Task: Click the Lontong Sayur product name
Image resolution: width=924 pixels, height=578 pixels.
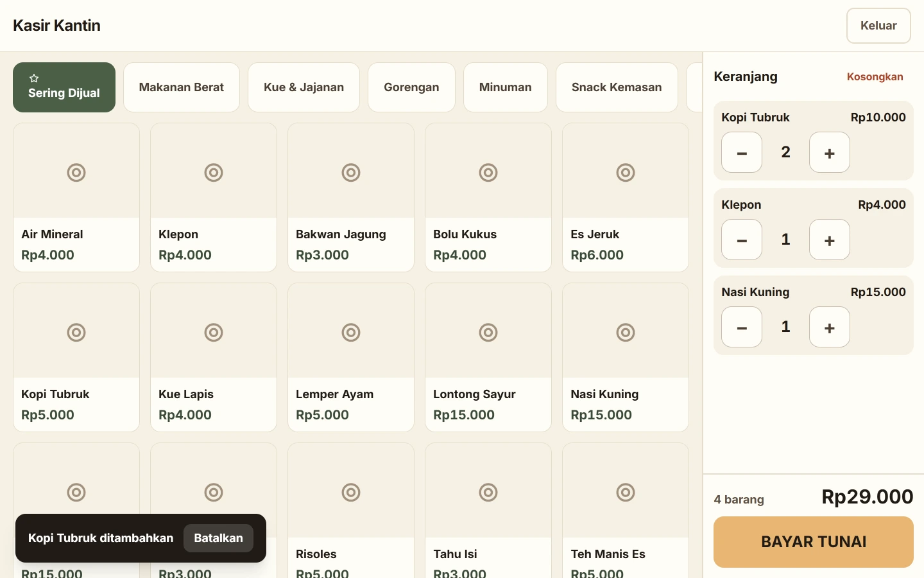Action: (474, 394)
